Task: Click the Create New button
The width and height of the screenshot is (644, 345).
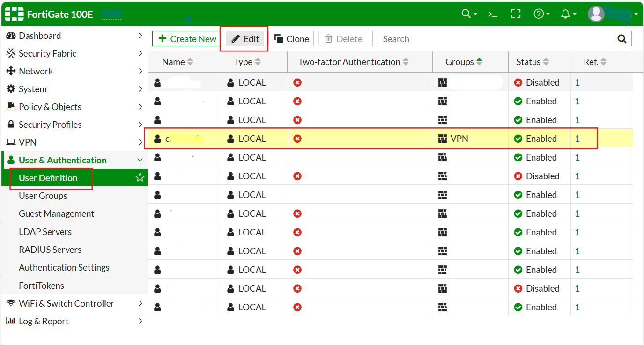Action: [x=187, y=39]
